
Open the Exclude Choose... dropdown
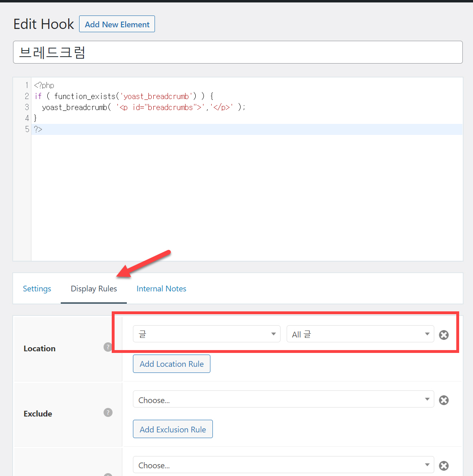click(283, 399)
